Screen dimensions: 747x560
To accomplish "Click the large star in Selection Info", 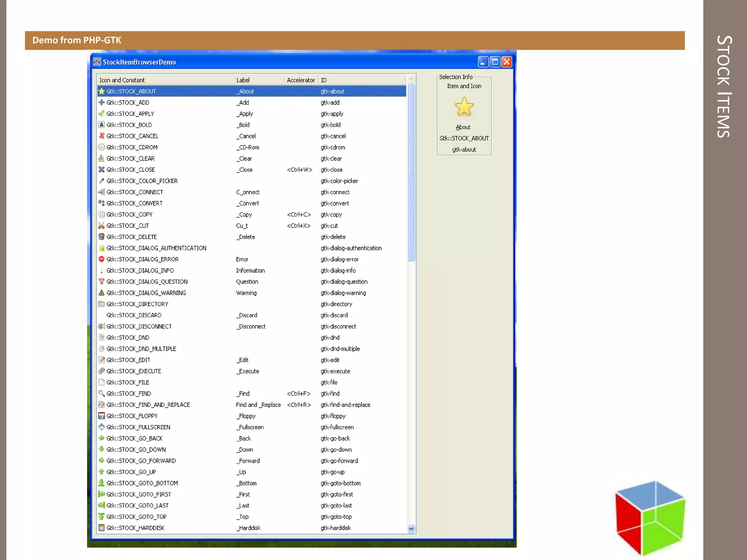I will (x=464, y=106).
